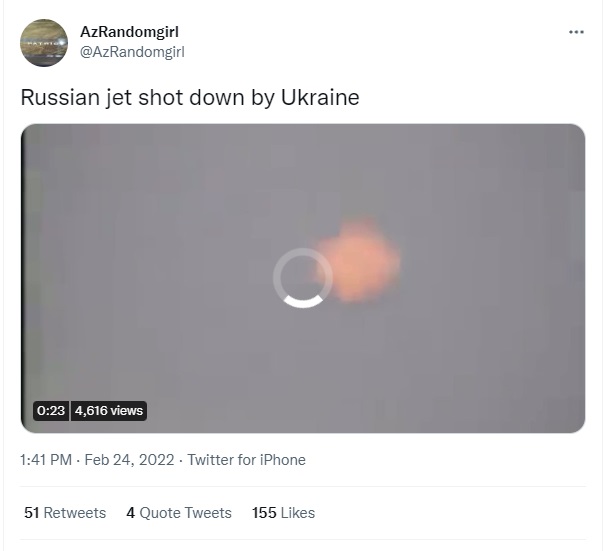Open AzRandomgirl's round profile avatar
Viewport: 613px width, 551px height.
[44, 43]
